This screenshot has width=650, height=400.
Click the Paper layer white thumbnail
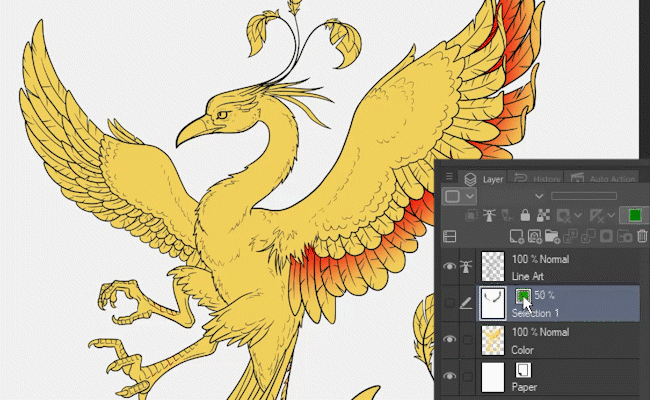point(493,377)
